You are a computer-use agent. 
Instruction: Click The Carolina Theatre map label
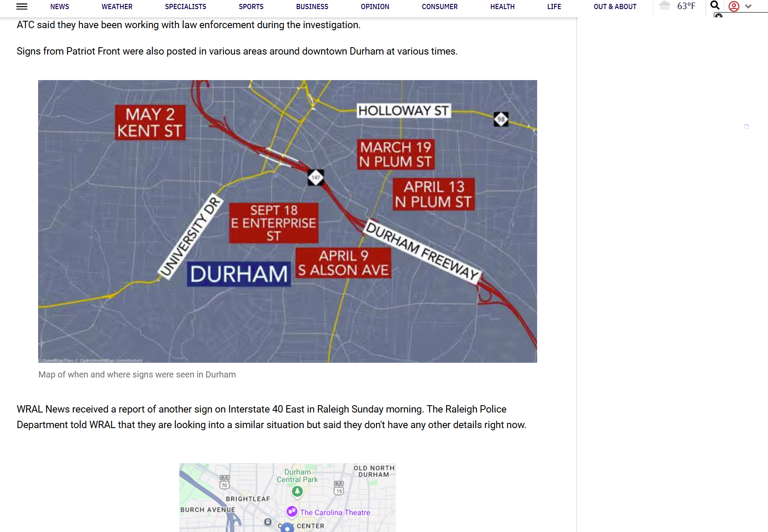pyautogui.click(x=335, y=513)
